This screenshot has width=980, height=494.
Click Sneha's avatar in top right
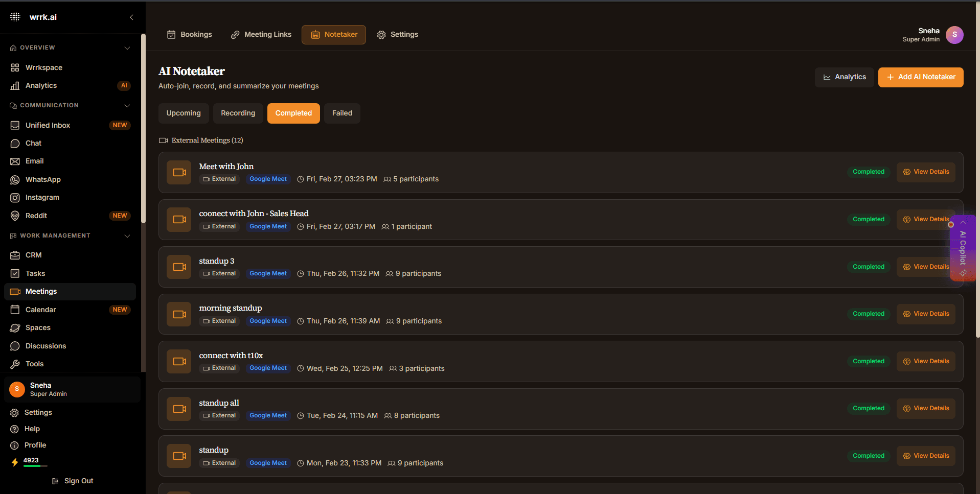point(954,35)
